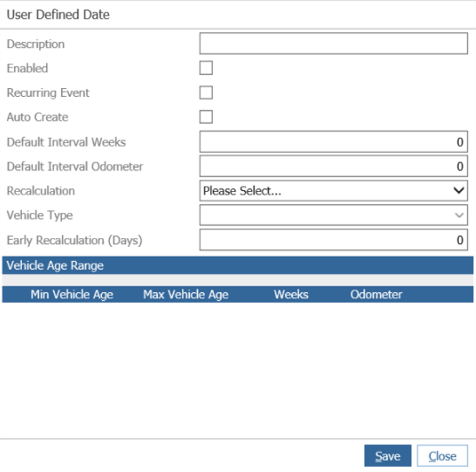
Task: Select the Default Interval Odometer field
Action: coord(333,166)
